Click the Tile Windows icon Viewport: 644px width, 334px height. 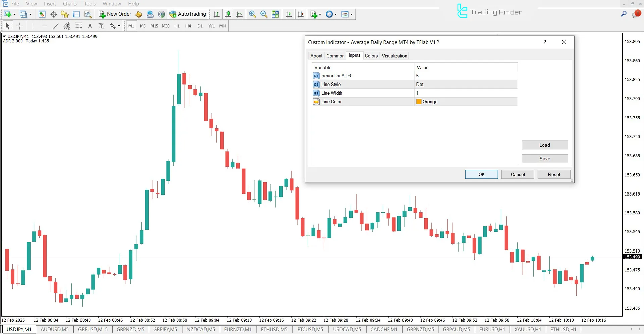click(x=275, y=14)
